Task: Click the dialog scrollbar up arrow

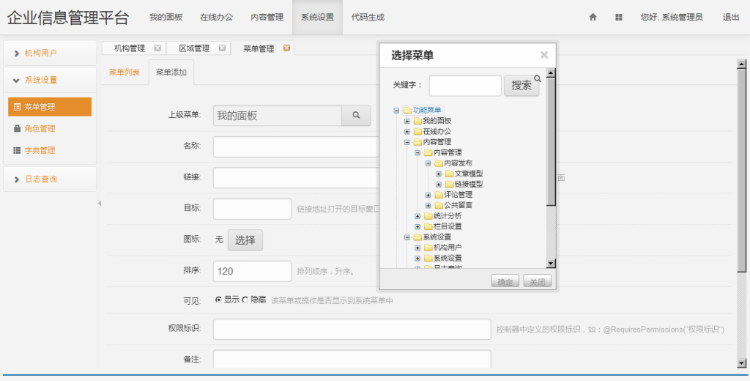Action: point(551,73)
